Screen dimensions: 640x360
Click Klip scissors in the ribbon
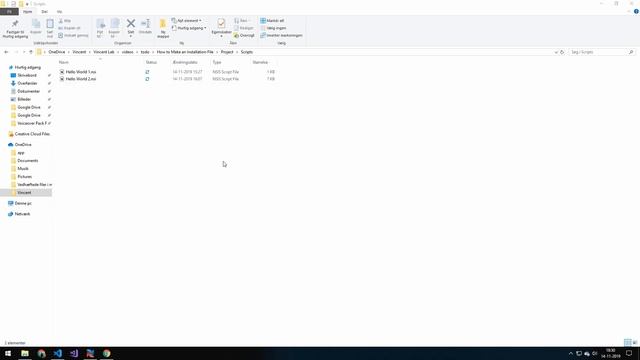(64, 20)
